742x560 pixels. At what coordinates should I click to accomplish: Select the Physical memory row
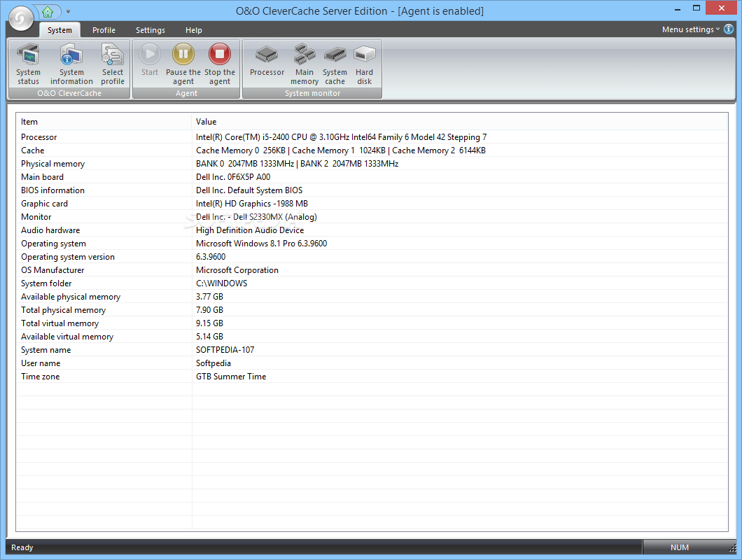tap(372, 163)
